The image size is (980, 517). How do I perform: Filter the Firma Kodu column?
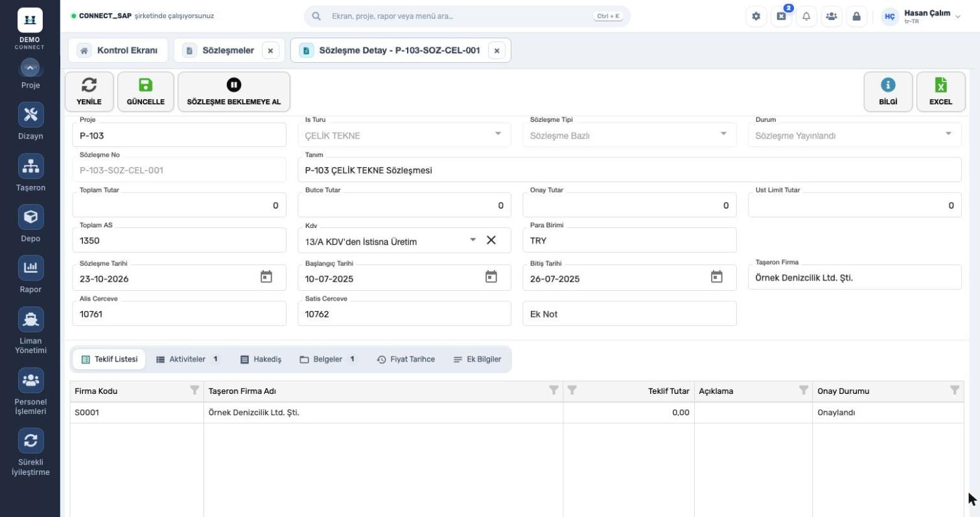click(x=194, y=390)
